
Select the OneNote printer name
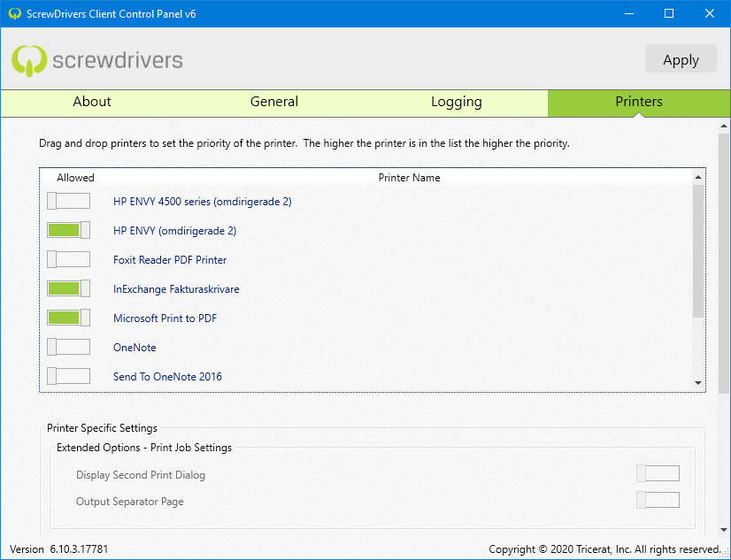pyautogui.click(x=135, y=348)
